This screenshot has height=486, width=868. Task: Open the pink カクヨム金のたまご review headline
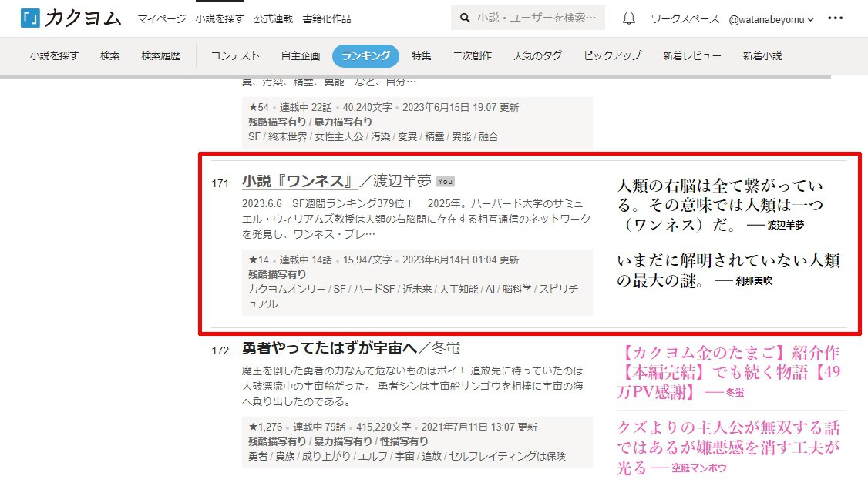tap(728, 373)
